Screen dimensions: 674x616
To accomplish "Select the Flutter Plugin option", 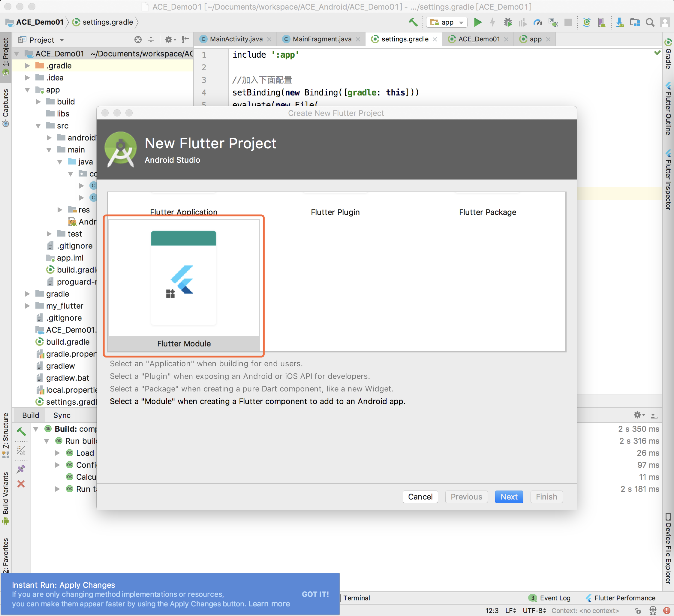I will (x=335, y=212).
